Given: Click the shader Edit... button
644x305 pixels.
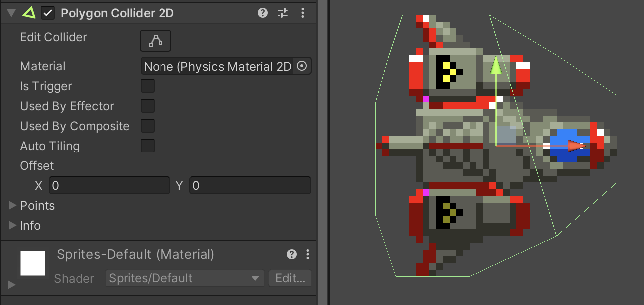Looking at the screenshot, I should [290, 278].
